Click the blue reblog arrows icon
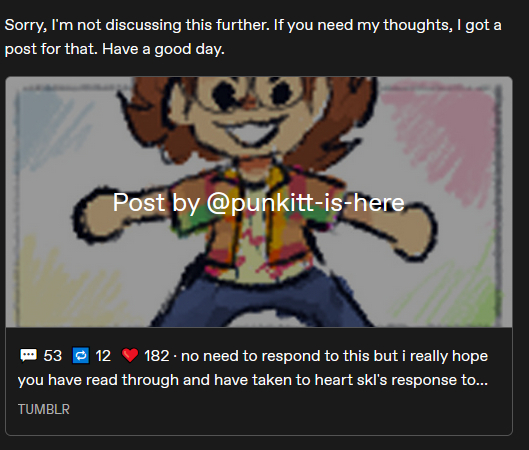The height and width of the screenshot is (450, 529). (81, 356)
